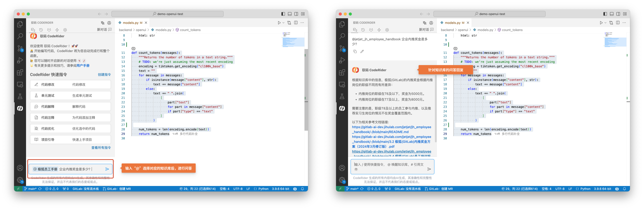Change UTF-8 encoding in left status bar
The image size is (644, 210).
[x=238, y=189]
